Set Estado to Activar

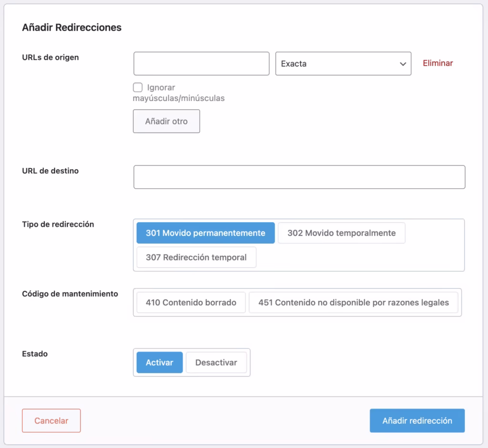[x=160, y=362]
